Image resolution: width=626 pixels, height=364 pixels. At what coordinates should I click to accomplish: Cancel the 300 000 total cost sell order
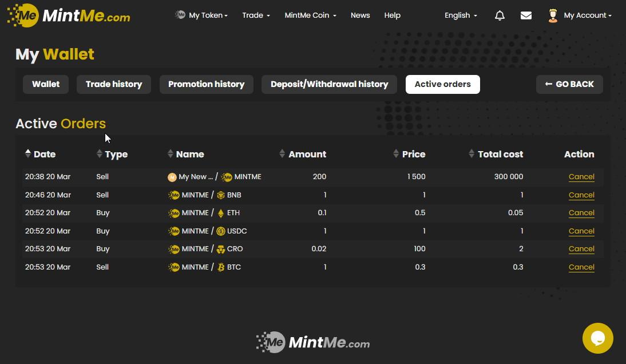581,177
